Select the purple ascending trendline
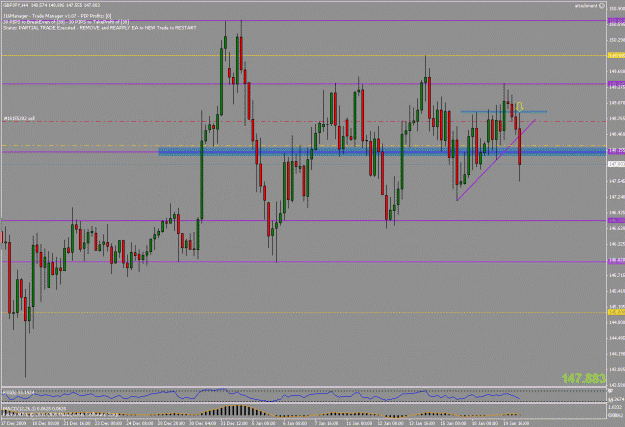This screenshot has width=625, height=427. (496, 160)
